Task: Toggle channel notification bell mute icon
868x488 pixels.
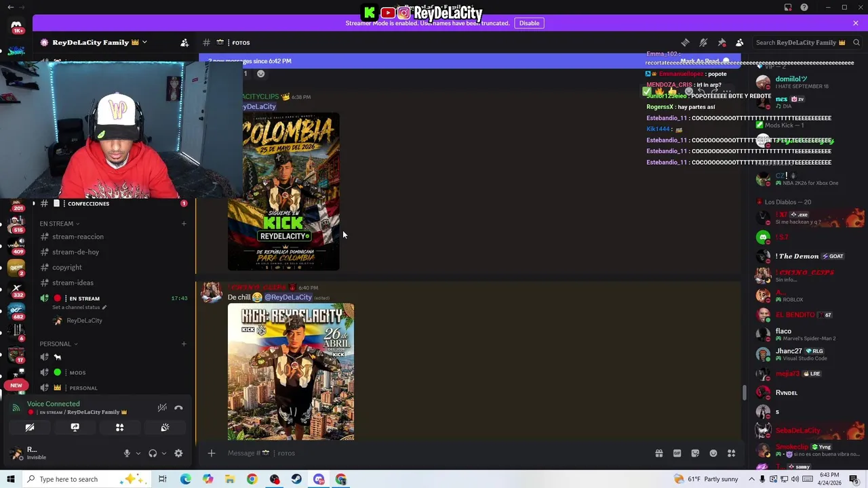Action: coord(703,43)
